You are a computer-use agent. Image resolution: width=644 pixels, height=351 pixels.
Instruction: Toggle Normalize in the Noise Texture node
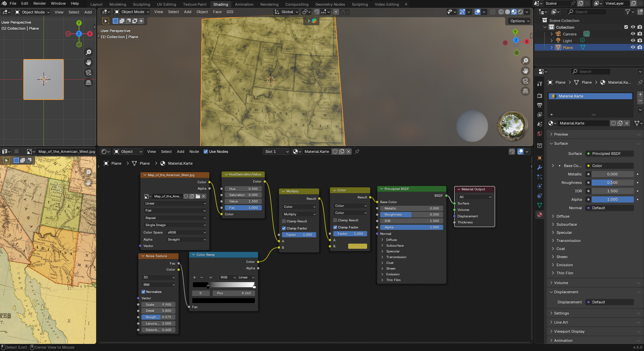pyautogui.click(x=143, y=292)
